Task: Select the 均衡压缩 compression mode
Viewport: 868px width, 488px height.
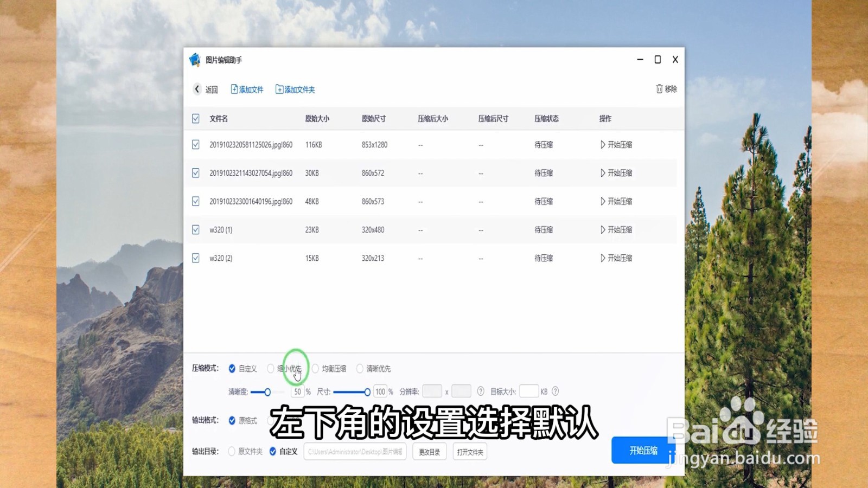Action: (x=316, y=368)
